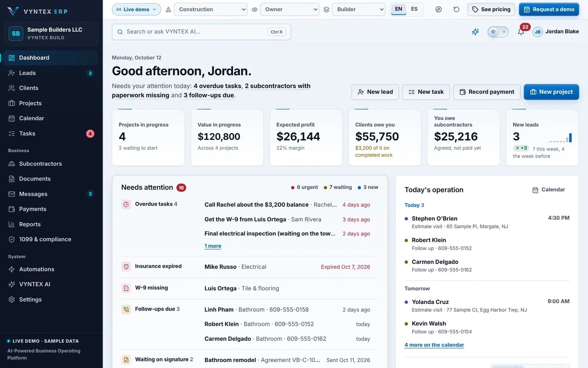
Task: Click the VYNTEX ERP logo
Action: (37, 11)
